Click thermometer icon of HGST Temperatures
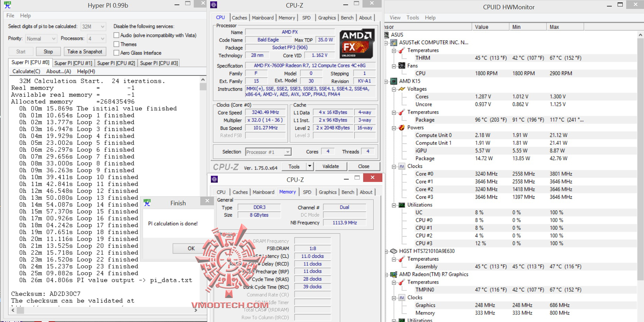This screenshot has width=644, height=322. (x=402, y=259)
